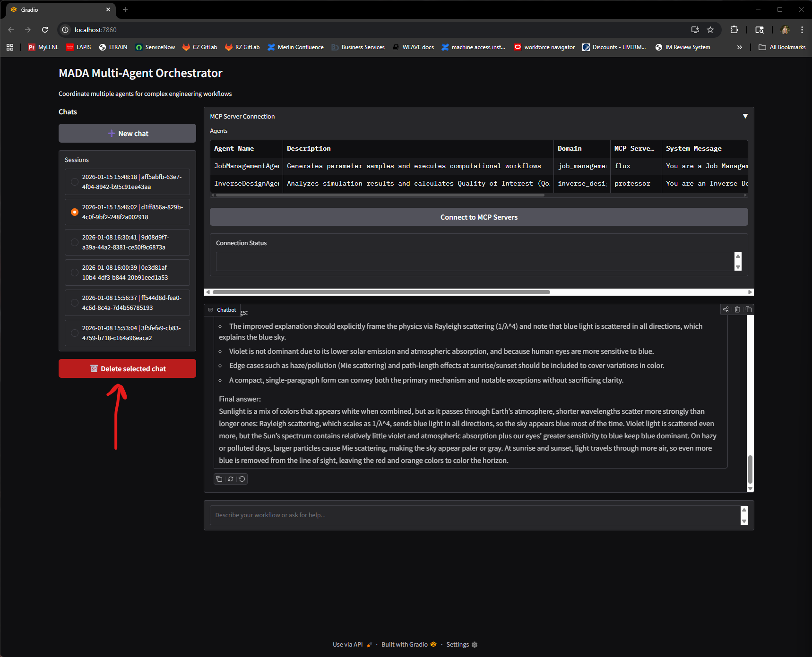Bookmark this page with star icon
The width and height of the screenshot is (812, 657).
click(x=710, y=30)
